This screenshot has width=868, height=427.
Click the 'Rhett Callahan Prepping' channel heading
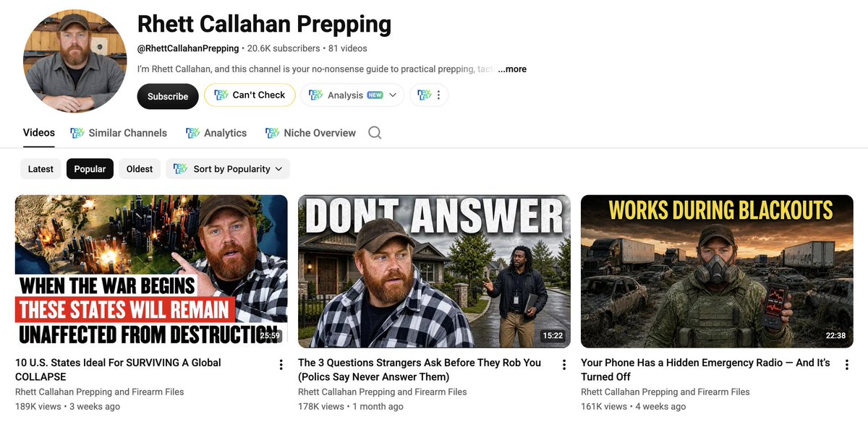[x=264, y=25]
